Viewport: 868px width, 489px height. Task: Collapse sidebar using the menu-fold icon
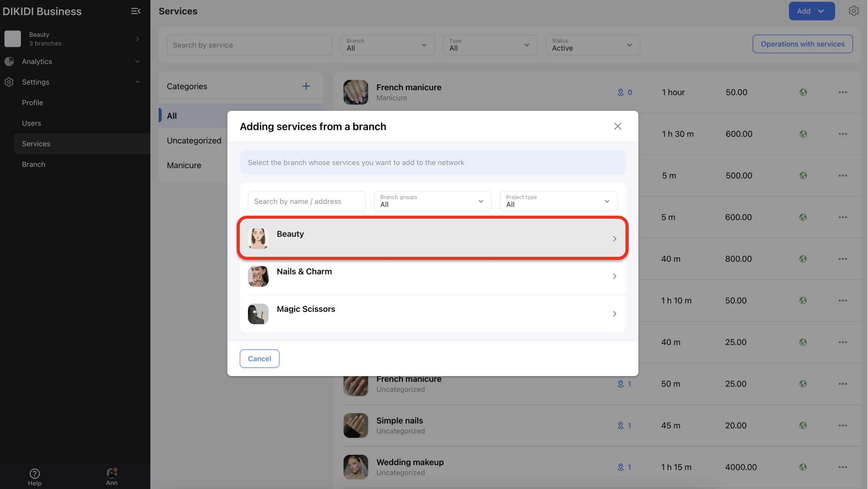pos(136,11)
